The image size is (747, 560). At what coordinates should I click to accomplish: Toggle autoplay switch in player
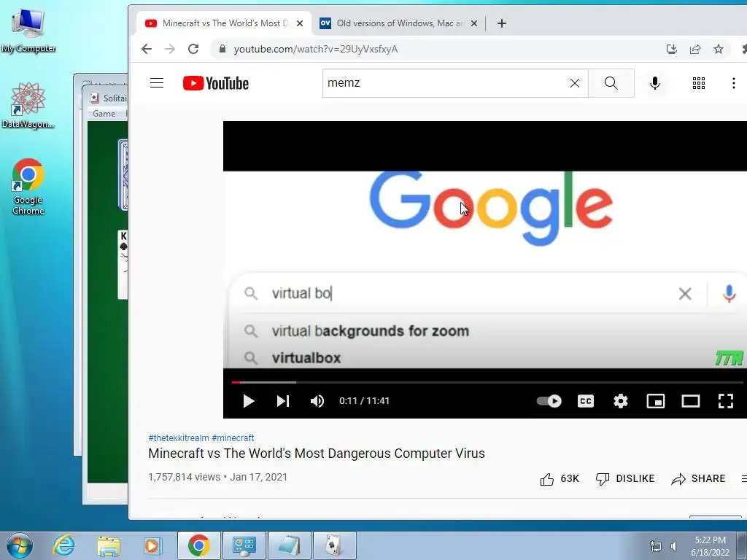(x=549, y=401)
